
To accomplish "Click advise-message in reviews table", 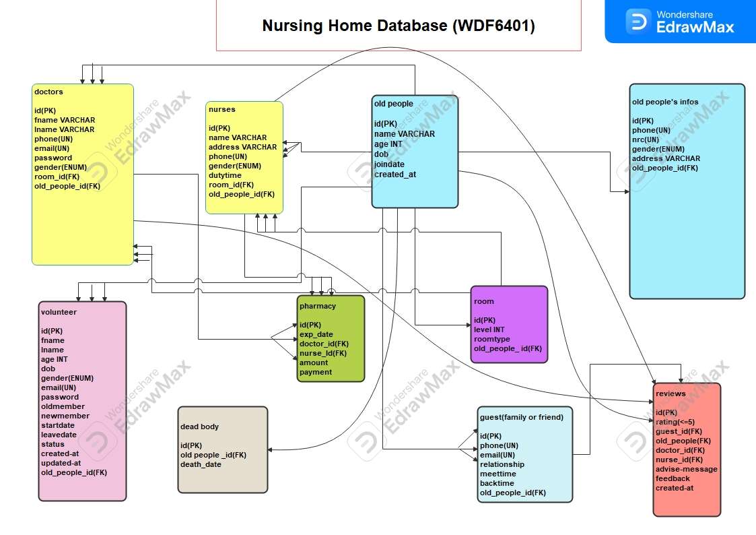I will 687,470.
